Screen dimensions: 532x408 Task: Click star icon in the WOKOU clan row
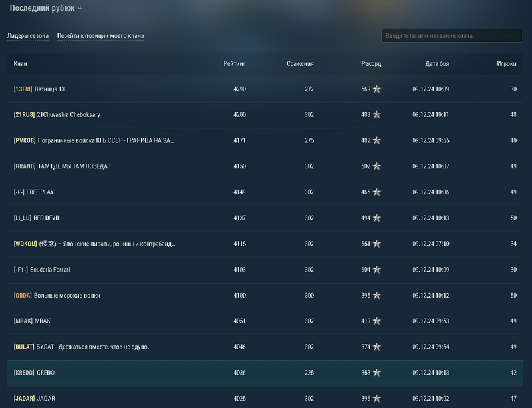click(377, 244)
